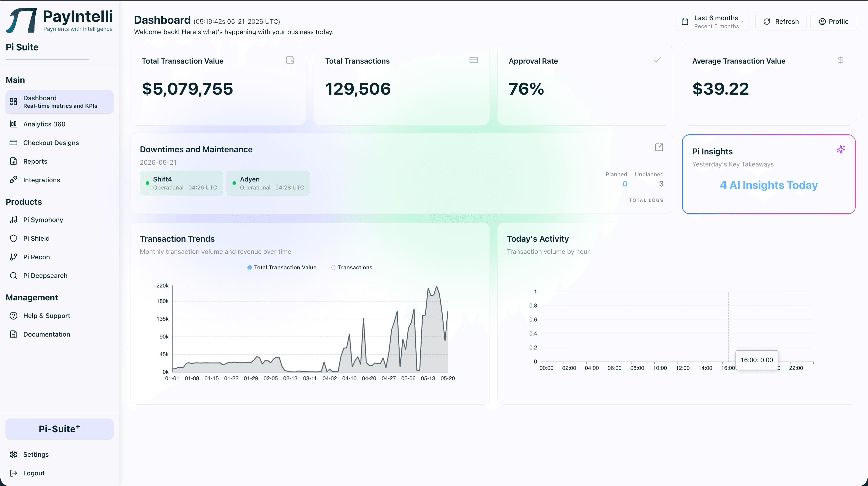Click the PayIntelli logo icon
Image resolution: width=868 pixels, height=486 pixels.
click(x=21, y=21)
